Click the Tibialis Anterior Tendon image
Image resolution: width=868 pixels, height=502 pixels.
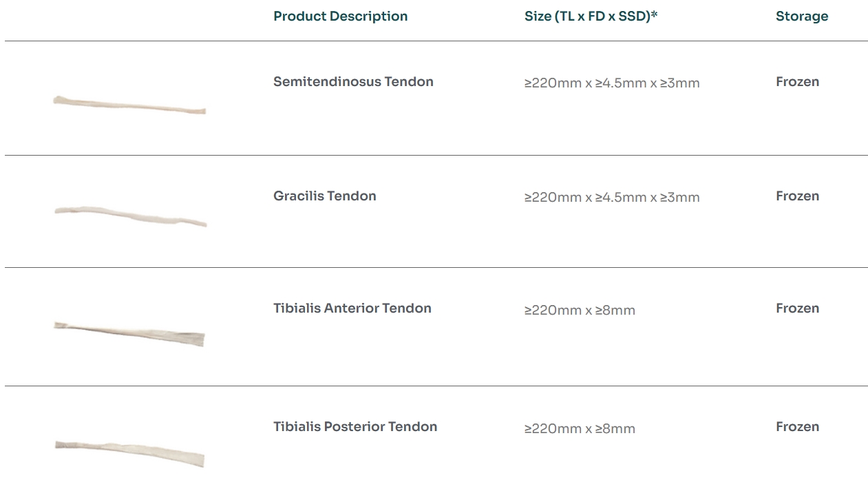point(129,333)
